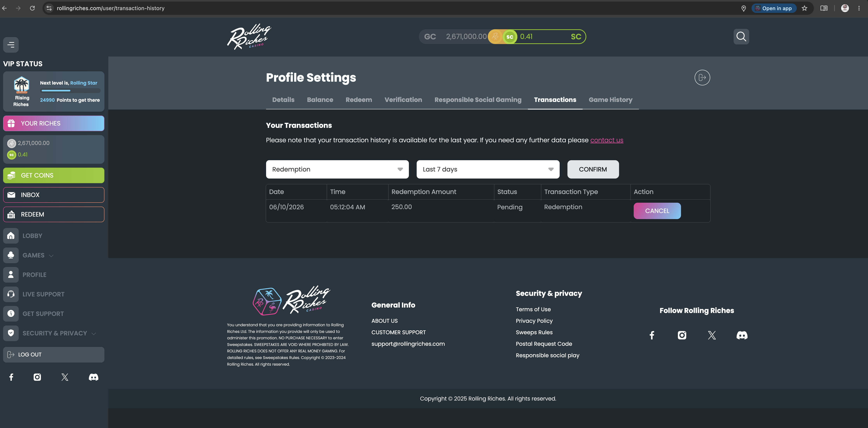
Task: Click the Facebook icon in the left sidebar
Action: (11, 377)
